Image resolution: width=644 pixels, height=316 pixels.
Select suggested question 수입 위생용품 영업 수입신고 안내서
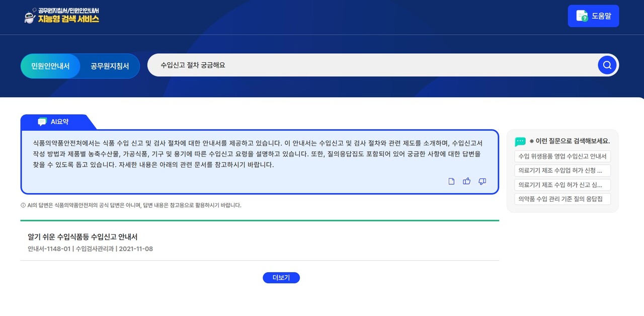tap(562, 156)
